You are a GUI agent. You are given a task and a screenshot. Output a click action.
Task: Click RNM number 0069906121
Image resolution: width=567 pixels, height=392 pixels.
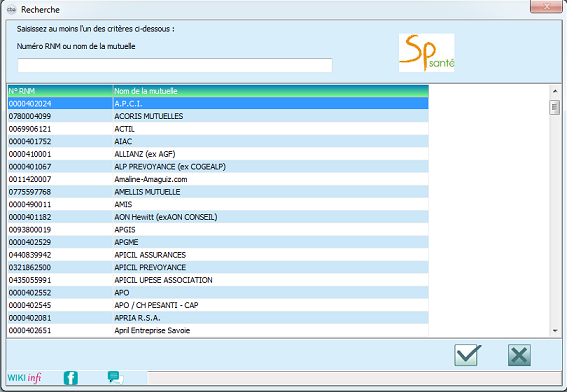point(30,129)
